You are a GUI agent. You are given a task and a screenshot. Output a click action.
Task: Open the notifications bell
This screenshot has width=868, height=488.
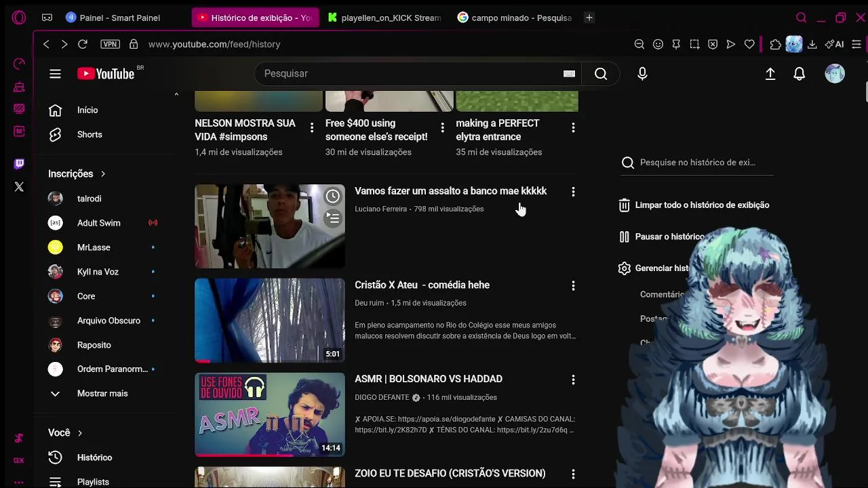click(x=800, y=74)
